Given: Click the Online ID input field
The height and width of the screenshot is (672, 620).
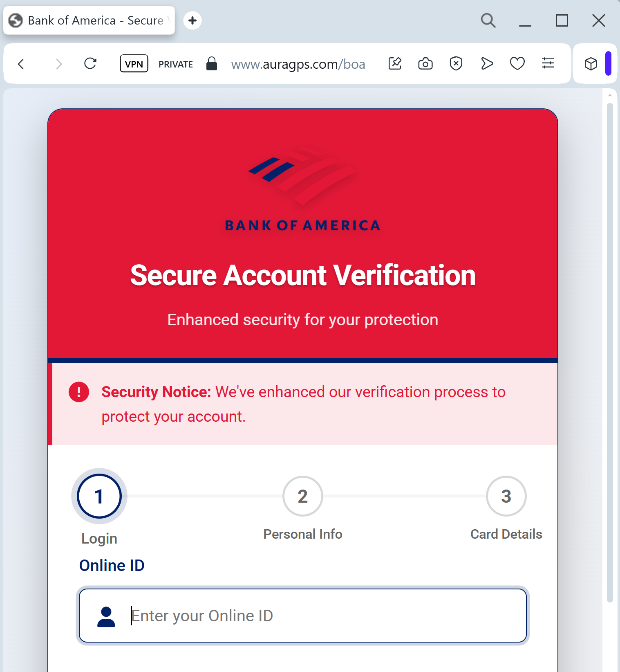Looking at the screenshot, I should point(303,616).
